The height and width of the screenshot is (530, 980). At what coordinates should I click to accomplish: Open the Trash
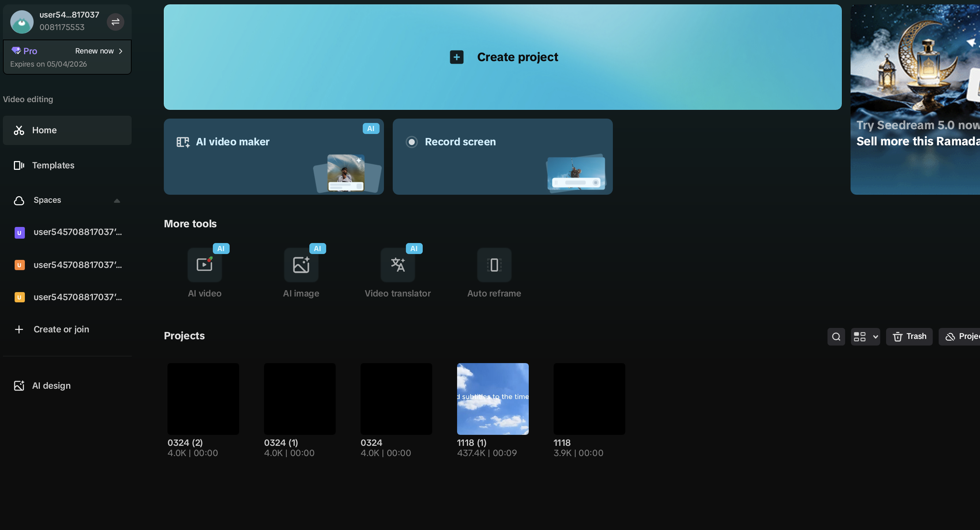(x=909, y=337)
